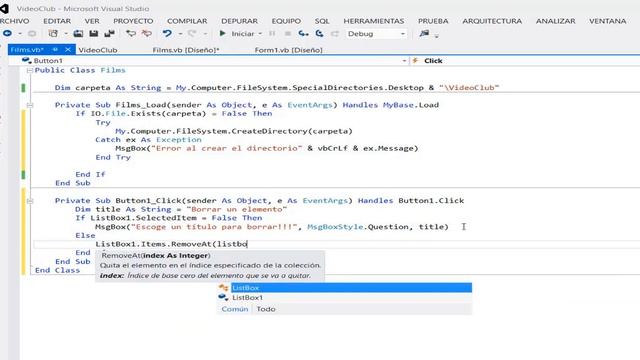Click the MsgBox Escoge un título line
640x360 pixels.
(271, 227)
